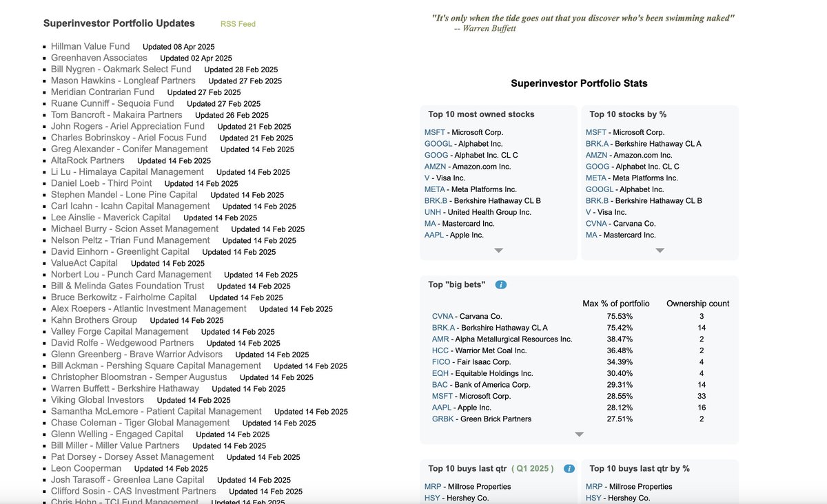This screenshot has height=504, width=827.
Task: Click FICO - Fair Isaac Corp. ticker
Action: tap(441, 361)
